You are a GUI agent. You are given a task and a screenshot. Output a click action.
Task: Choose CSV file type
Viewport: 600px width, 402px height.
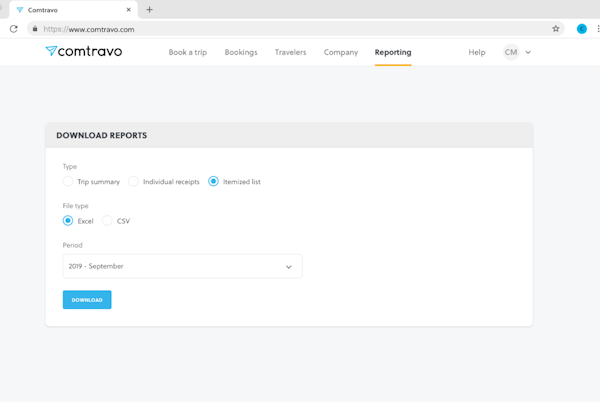[107, 221]
